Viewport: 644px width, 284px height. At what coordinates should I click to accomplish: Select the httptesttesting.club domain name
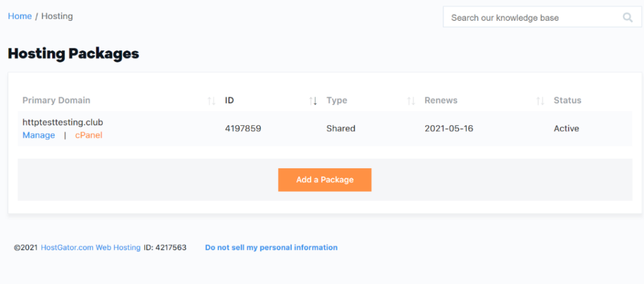point(62,122)
